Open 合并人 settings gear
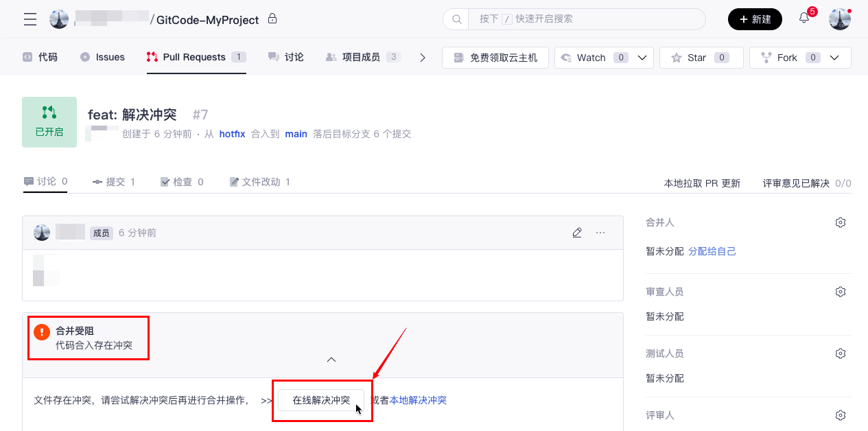Screen dimensions: 868x431 click(840, 222)
